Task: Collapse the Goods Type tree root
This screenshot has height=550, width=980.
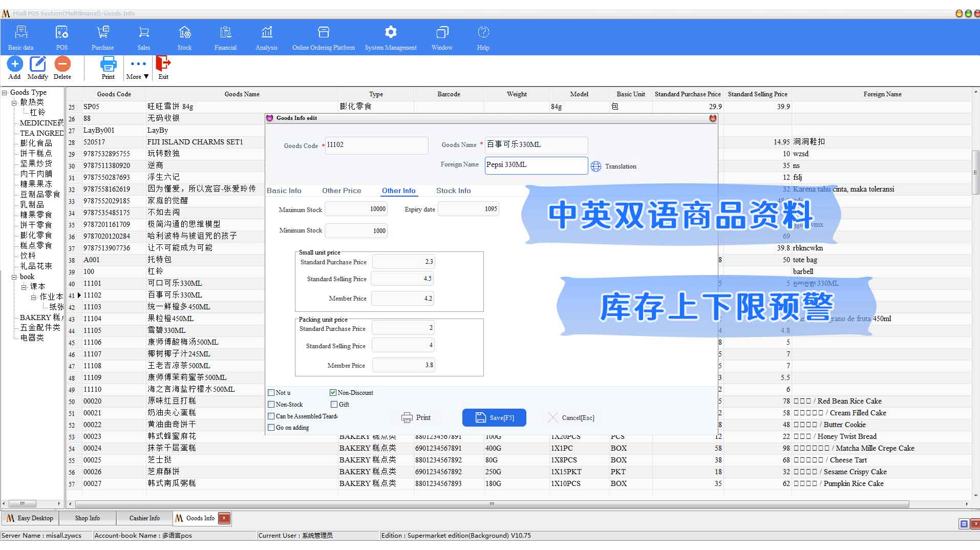Action: [5, 93]
